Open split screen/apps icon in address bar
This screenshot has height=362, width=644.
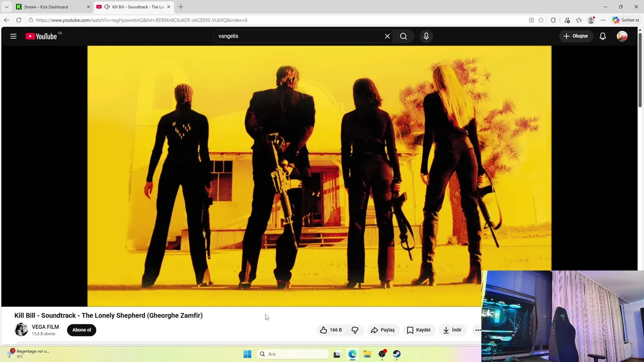point(531,20)
